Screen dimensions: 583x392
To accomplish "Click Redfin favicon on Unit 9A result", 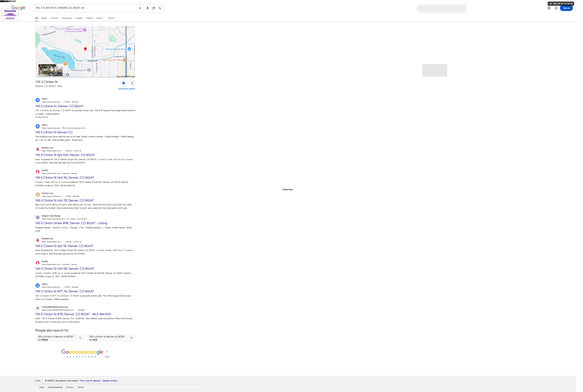I will (37, 172).
